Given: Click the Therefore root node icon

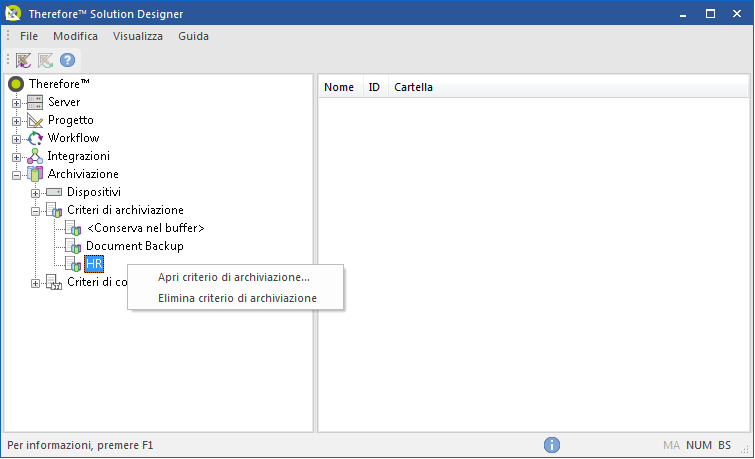Looking at the screenshot, I should click(x=16, y=84).
